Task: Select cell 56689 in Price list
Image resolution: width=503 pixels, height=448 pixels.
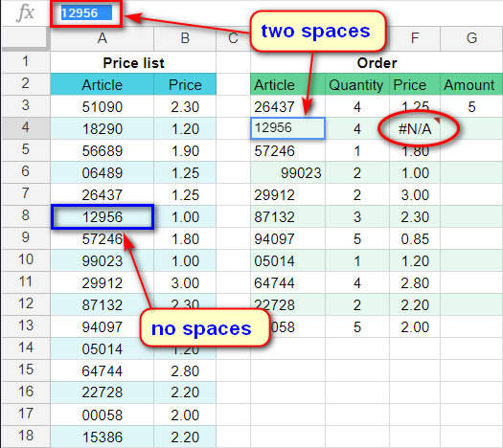Action: (x=102, y=151)
